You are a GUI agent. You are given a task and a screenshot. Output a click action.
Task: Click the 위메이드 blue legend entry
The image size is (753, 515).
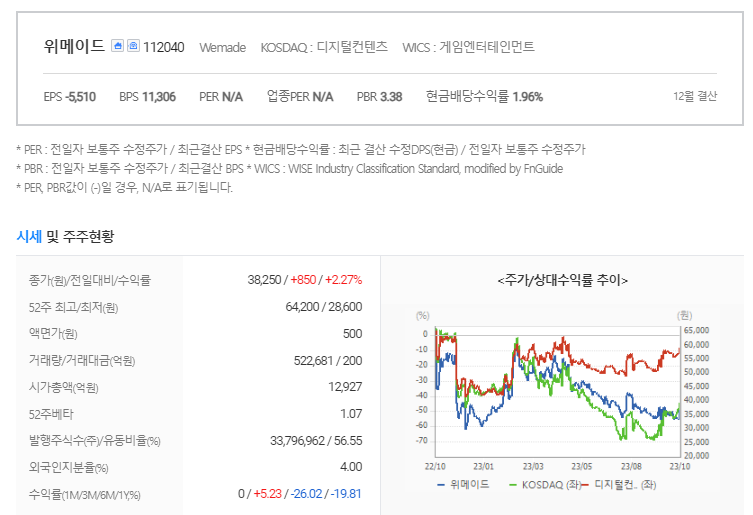click(x=463, y=485)
